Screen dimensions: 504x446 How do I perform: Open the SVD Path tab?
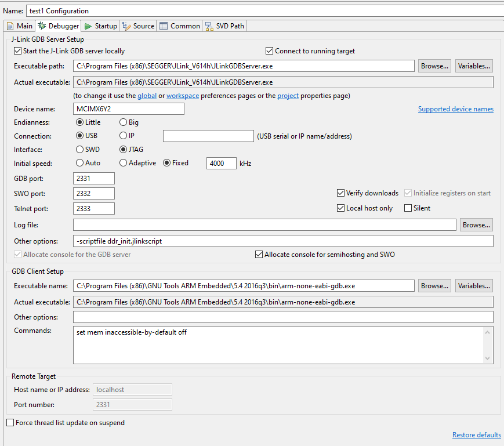pyautogui.click(x=224, y=26)
